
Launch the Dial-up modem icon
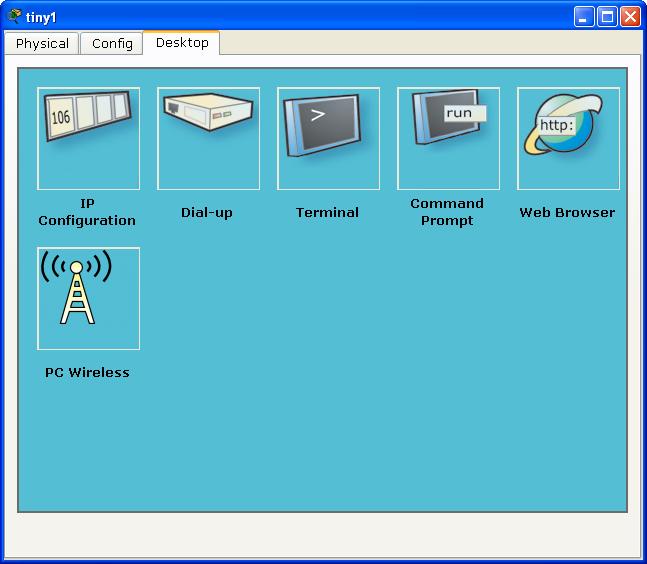[208, 139]
